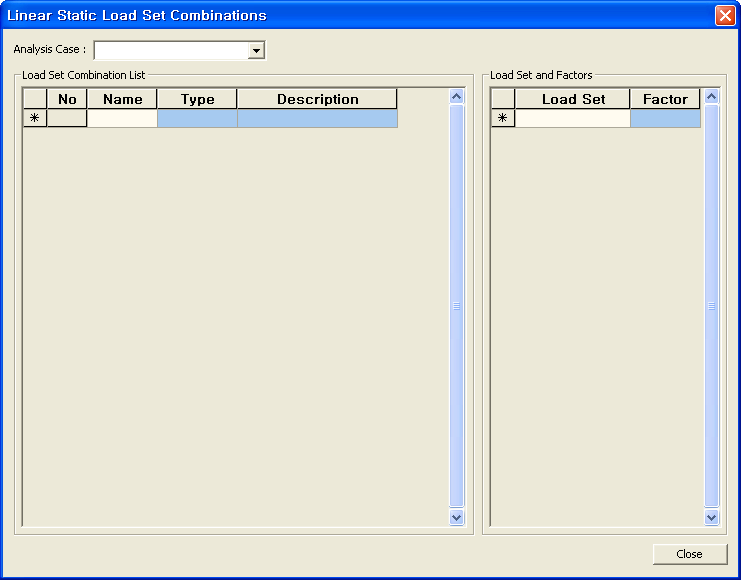Image resolution: width=741 pixels, height=580 pixels.
Task: Close the Linear Static Load Set Combinations window
Action: click(x=724, y=15)
